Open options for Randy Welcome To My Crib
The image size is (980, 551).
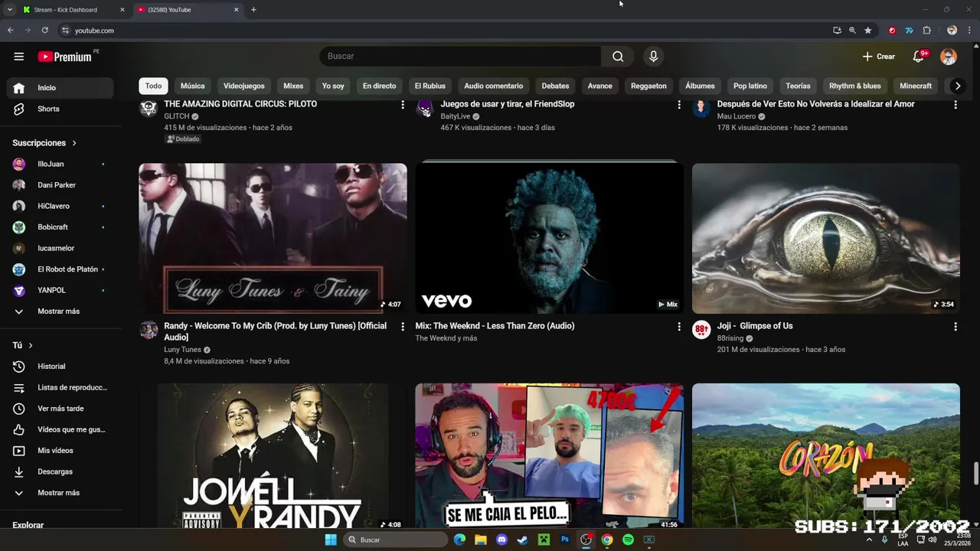(x=403, y=327)
